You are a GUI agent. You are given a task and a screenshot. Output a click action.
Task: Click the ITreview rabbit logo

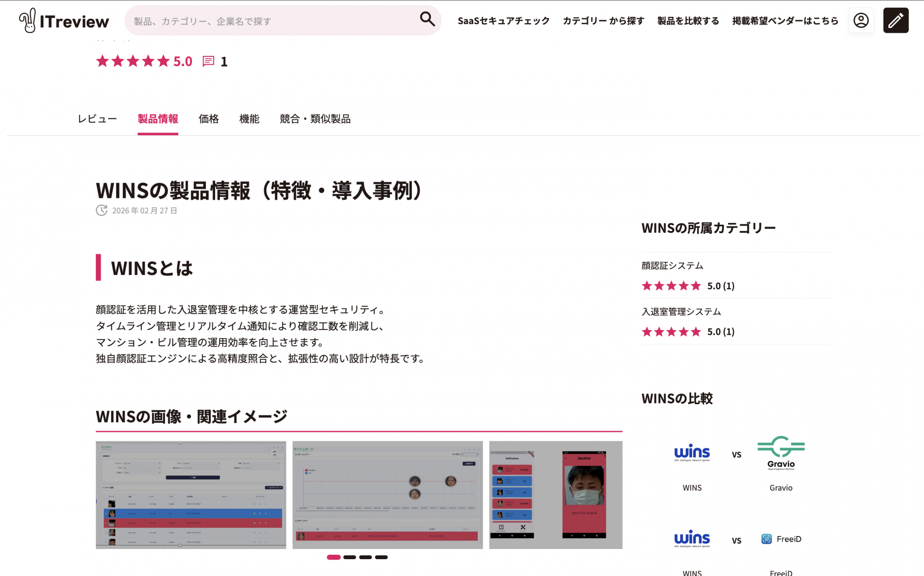[x=64, y=20]
